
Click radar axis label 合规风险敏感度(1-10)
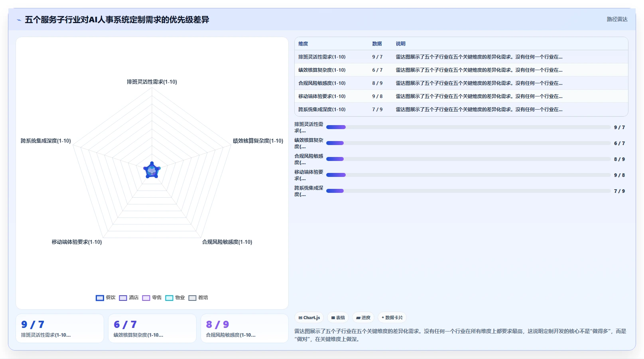[227, 242]
